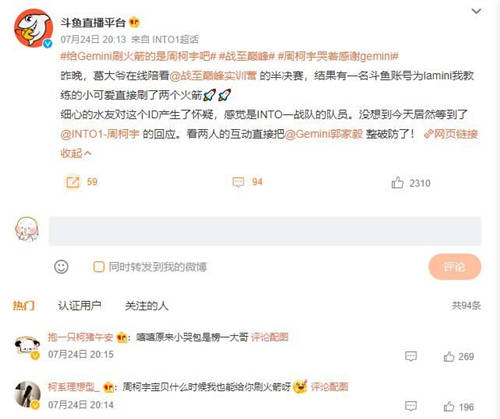500x419 pixels.
Task: Submit with the 评论 button
Action: [455, 267]
